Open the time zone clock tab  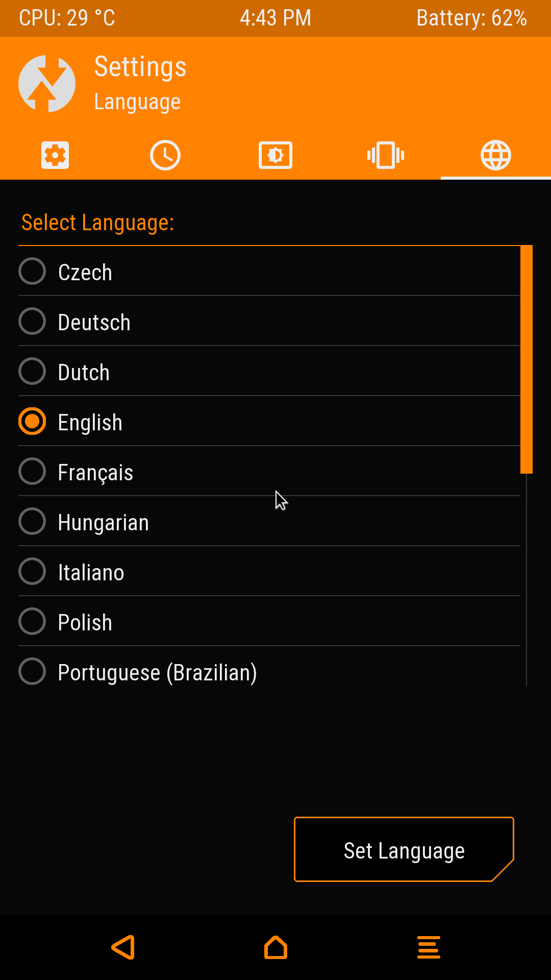[x=165, y=155]
